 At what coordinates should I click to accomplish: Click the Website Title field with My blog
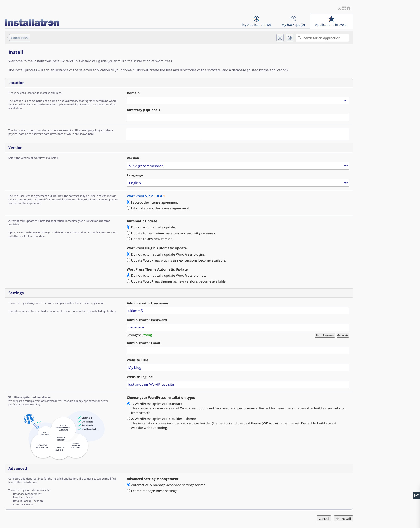(238, 368)
